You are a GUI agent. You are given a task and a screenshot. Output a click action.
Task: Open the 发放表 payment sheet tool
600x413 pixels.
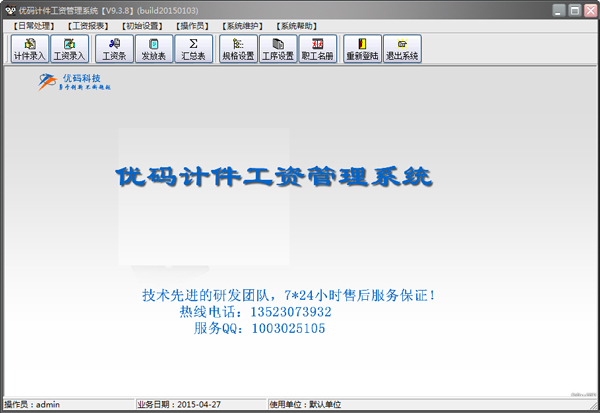click(x=154, y=49)
